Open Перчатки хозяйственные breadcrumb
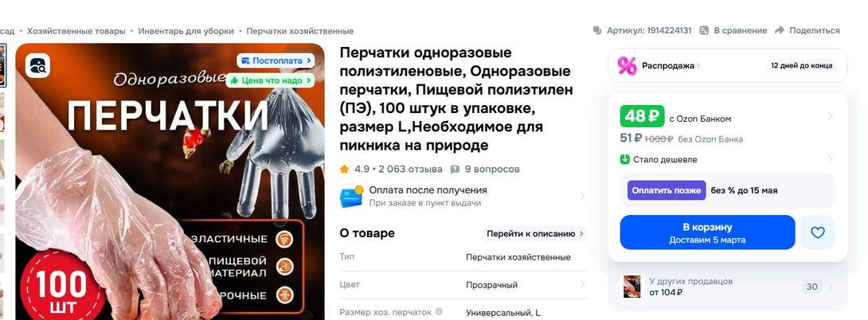This screenshot has height=320, width=868. (300, 31)
